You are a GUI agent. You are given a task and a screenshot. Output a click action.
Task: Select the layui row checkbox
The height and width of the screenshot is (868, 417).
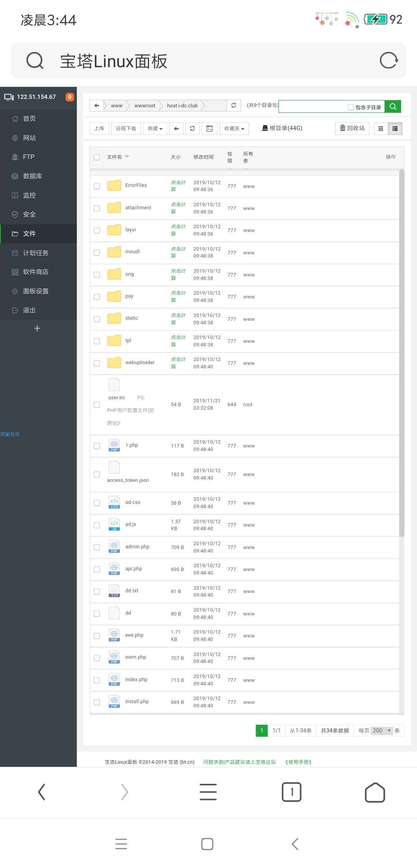tap(97, 231)
